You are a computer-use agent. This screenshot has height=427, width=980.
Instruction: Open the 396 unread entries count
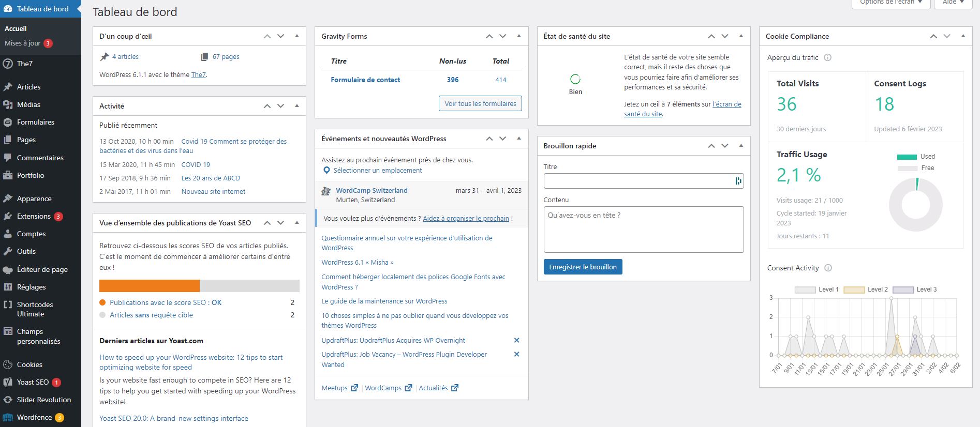(x=453, y=80)
